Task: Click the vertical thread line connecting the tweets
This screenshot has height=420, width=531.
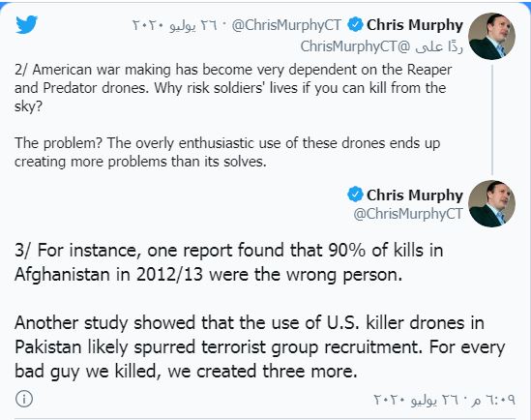Action: tap(492, 120)
